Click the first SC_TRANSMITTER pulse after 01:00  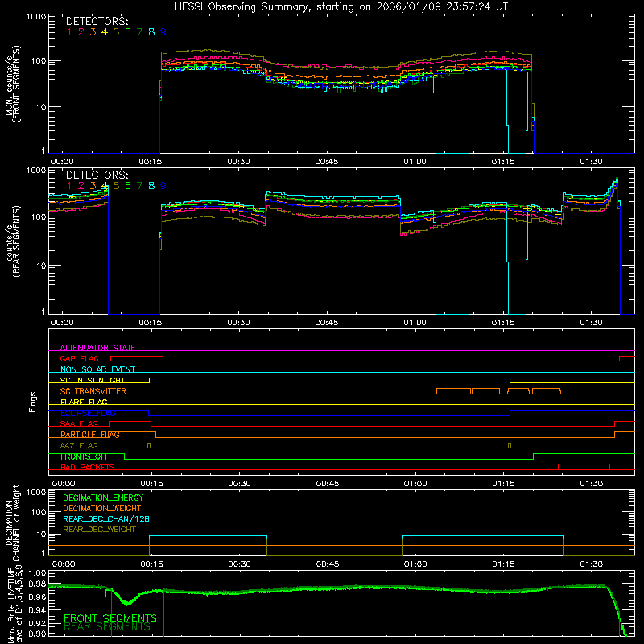pos(453,391)
